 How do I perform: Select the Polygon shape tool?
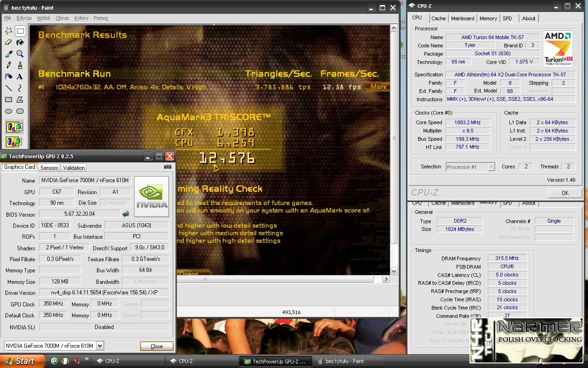(x=20, y=99)
